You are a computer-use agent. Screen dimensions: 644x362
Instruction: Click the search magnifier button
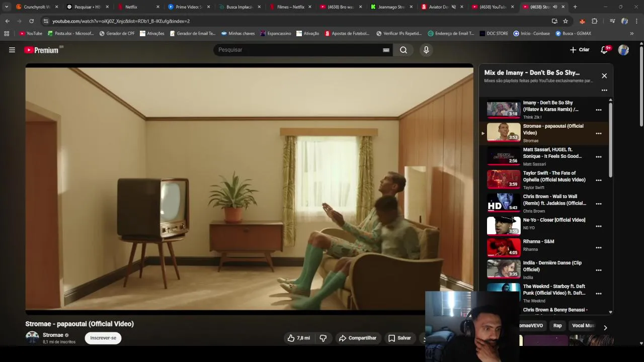pos(404,50)
